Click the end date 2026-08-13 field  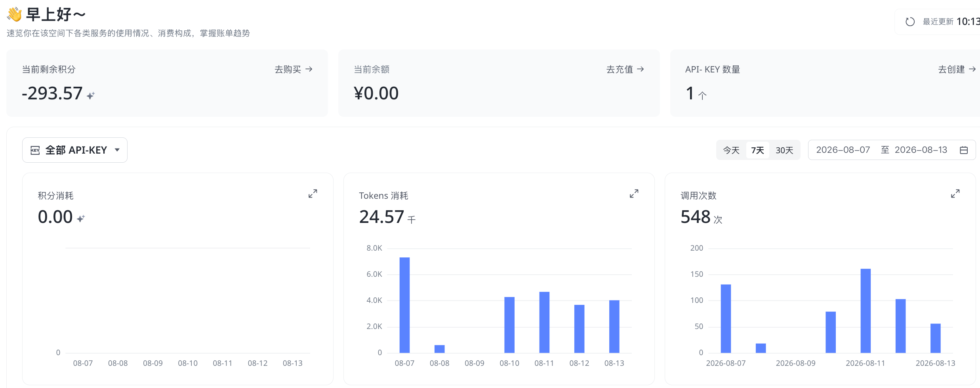click(921, 150)
